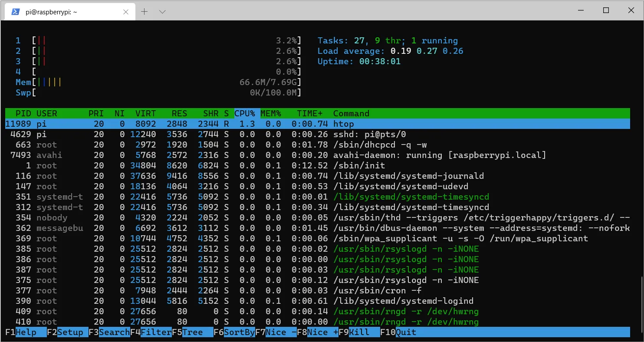644x342 pixels.
Task: Click the CPU 3 usage meter bar
Action: click(x=167, y=61)
